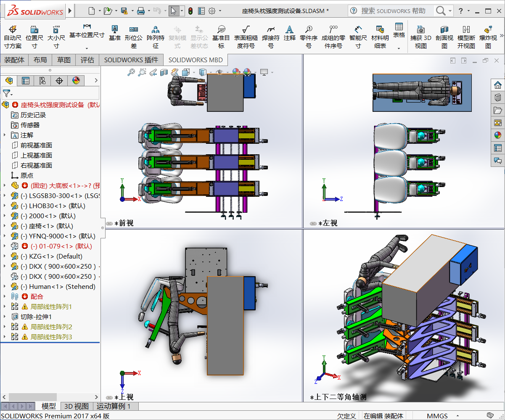This screenshot has height=420, width=505.
Task: Click the Edit Appearance color ball icon
Action: (x=236, y=72)
